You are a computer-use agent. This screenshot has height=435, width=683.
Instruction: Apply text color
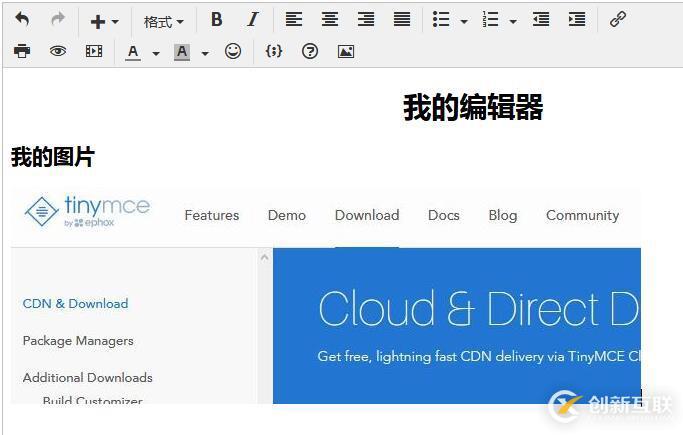(x=133, y=52)
